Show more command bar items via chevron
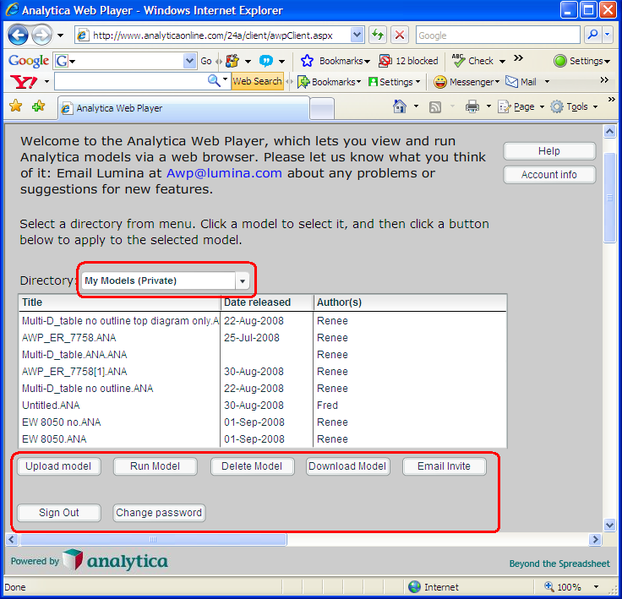 [611, 99]
